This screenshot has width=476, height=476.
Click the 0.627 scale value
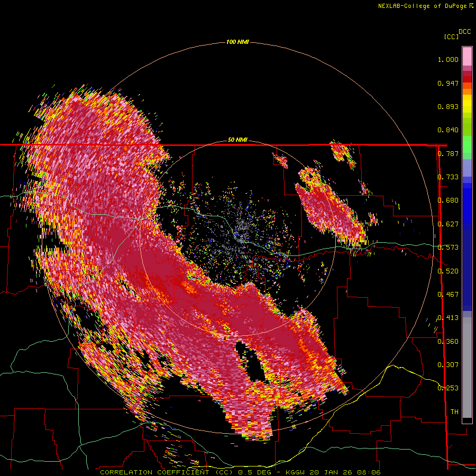point(448,224)
